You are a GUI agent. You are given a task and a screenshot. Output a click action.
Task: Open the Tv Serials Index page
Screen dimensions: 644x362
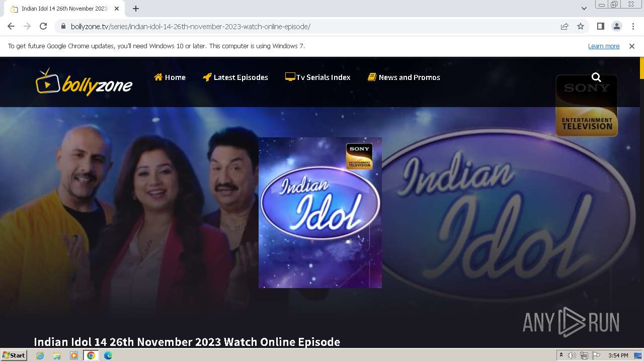coord(317,77)
